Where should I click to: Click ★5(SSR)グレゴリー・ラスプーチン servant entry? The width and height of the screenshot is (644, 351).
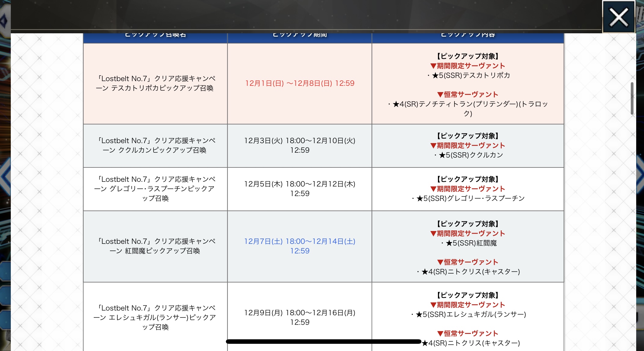[471, 198]
